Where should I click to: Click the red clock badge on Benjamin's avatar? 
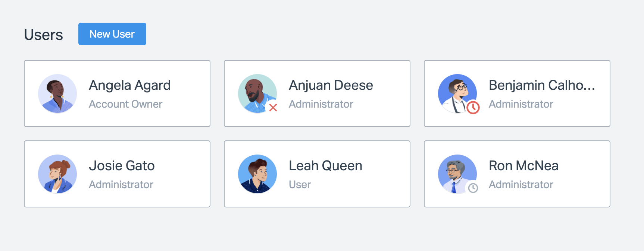473,108
